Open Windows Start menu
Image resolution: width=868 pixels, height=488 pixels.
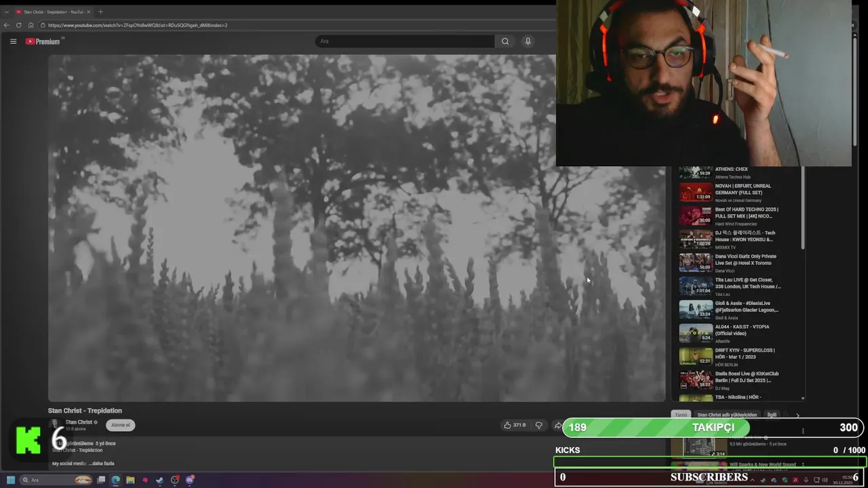tap(10, 480)
